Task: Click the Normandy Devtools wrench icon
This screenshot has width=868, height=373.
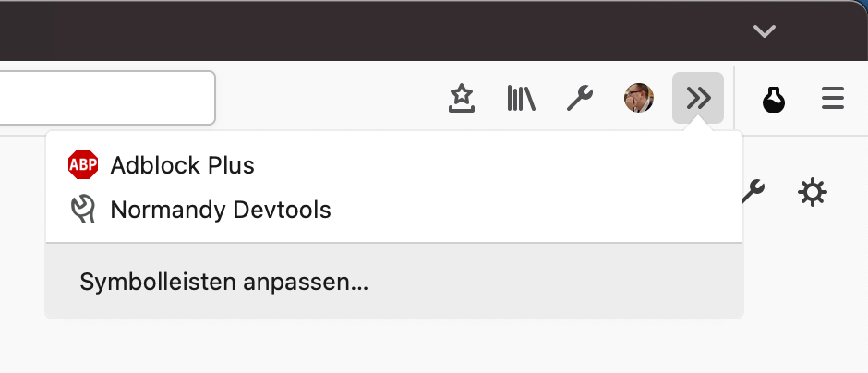Action: 83,210
